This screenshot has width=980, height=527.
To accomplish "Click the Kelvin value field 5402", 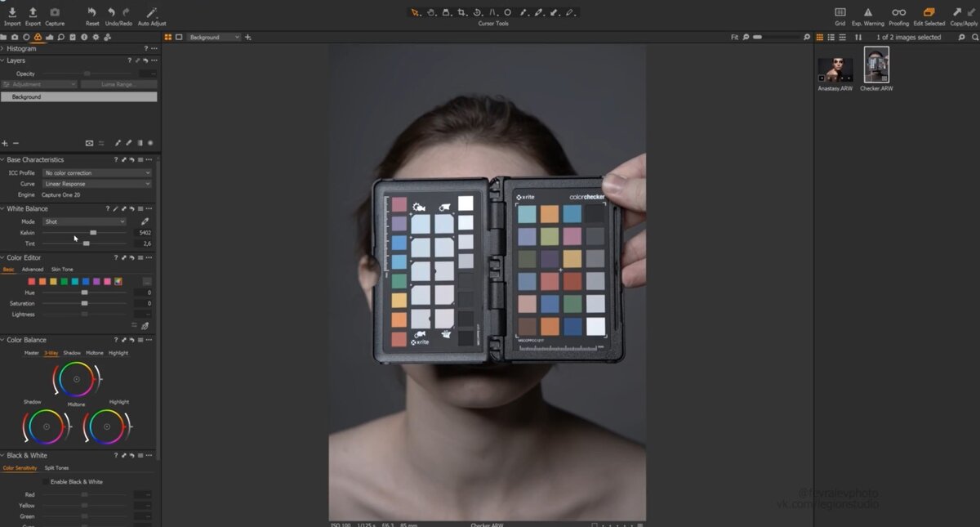I will [x=145, y=233].
